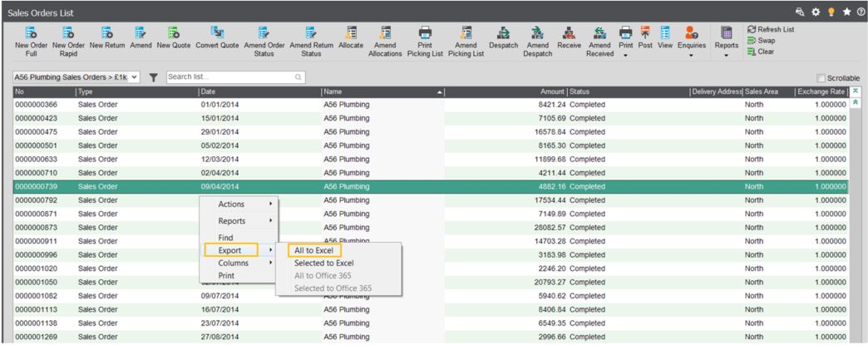868x345 pixels.
Task: Sort by the Date column header
Action: (x=259, y=91)
